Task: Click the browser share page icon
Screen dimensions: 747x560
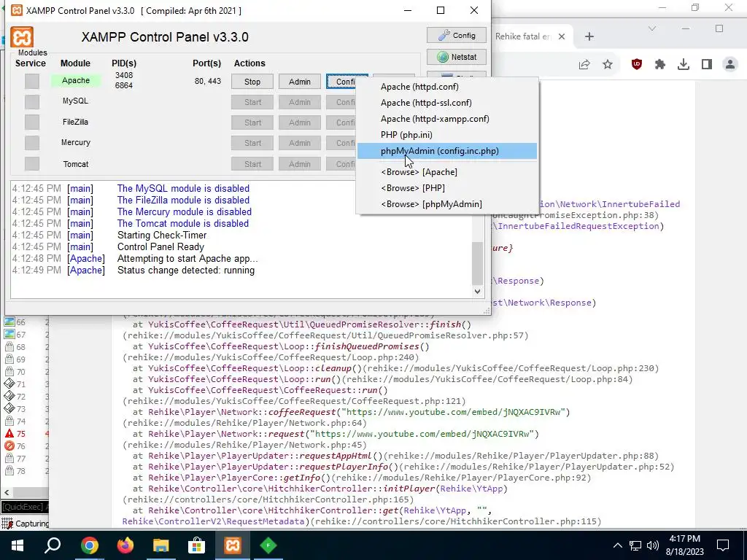Action: tap(584, 64)
